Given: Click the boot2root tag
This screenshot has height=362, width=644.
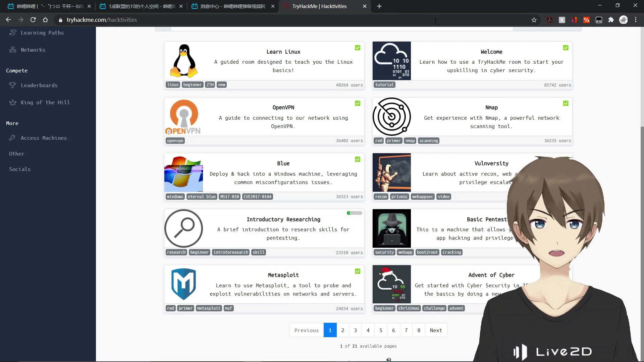Looking at the screenshot, I should 427,252.
